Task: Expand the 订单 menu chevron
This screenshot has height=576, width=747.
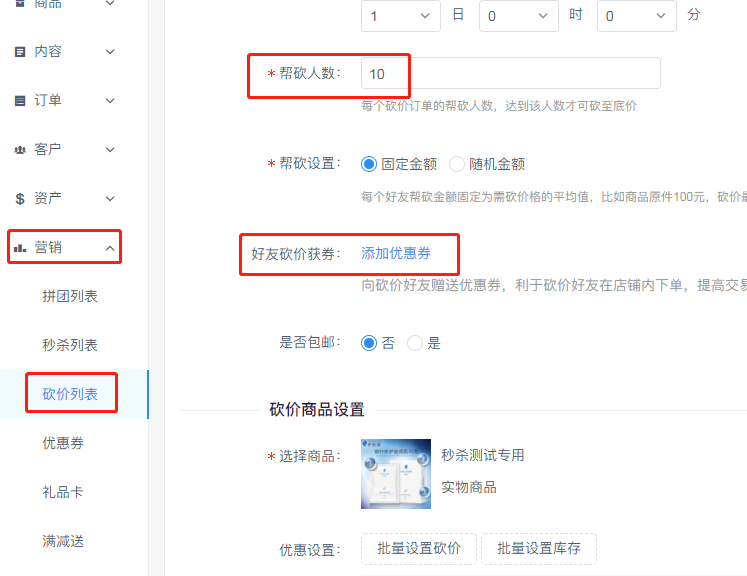Action: (x=110, y=101)
